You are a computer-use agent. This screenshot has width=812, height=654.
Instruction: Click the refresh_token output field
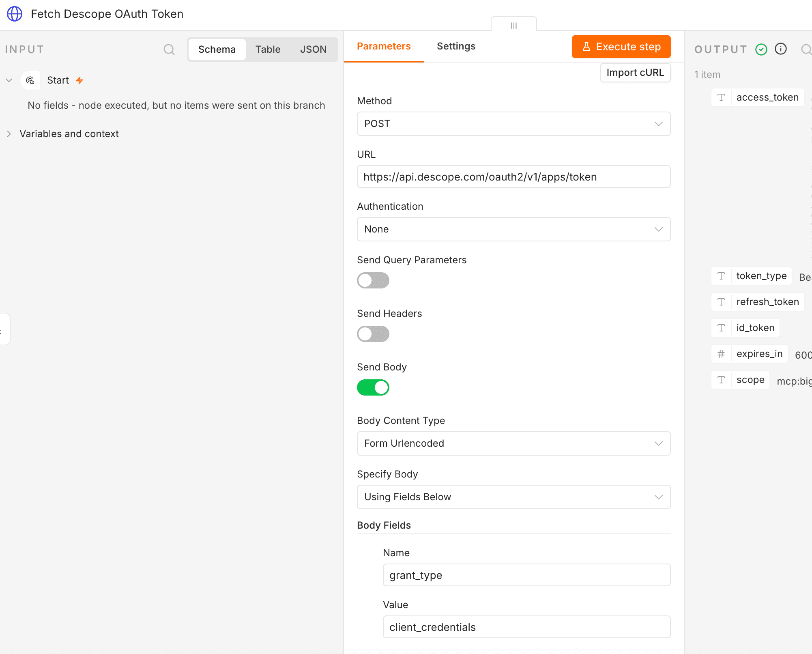click(758, 302)
